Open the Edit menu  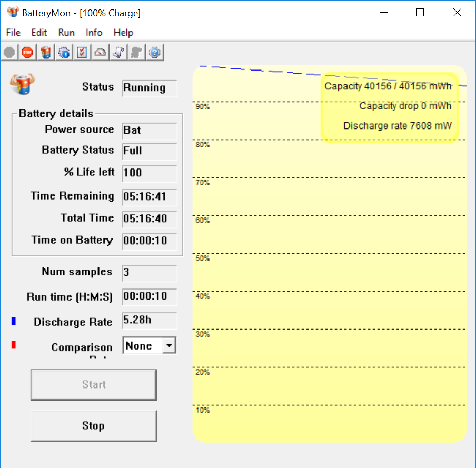pos(39,33)
